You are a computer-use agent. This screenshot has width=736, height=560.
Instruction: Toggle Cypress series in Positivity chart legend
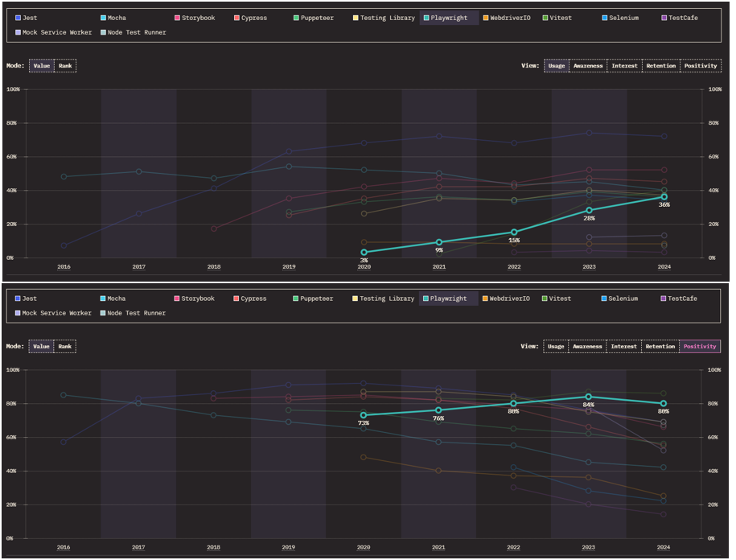[250, 299]
